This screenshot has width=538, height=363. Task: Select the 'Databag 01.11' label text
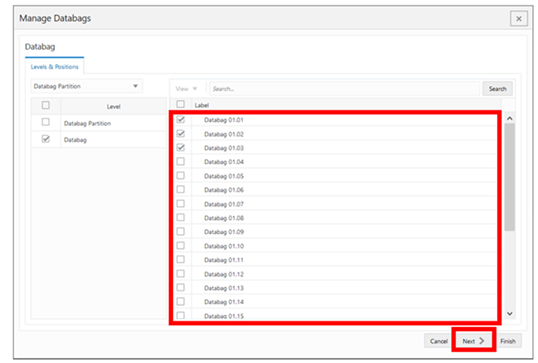(224, 260)
